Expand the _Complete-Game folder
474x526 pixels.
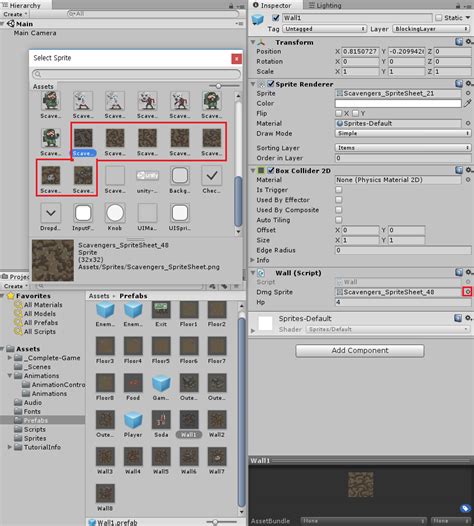click(x=10, y=358)
